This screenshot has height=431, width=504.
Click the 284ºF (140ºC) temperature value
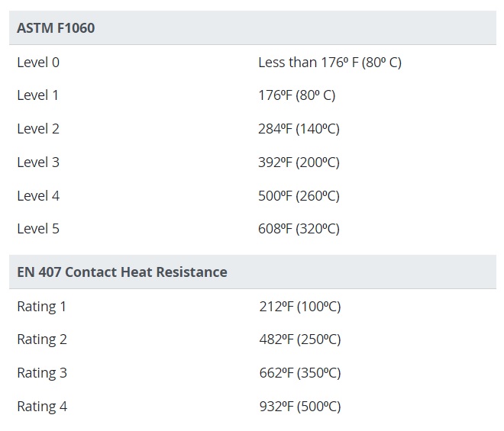click(299, 129)
